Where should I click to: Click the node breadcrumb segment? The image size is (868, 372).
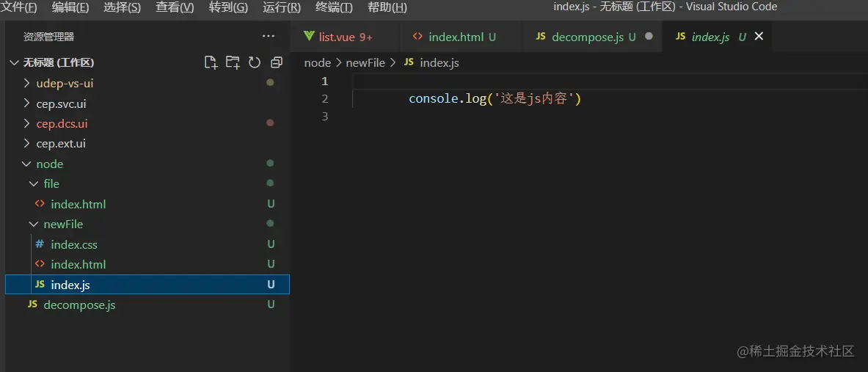click(317, 63)
